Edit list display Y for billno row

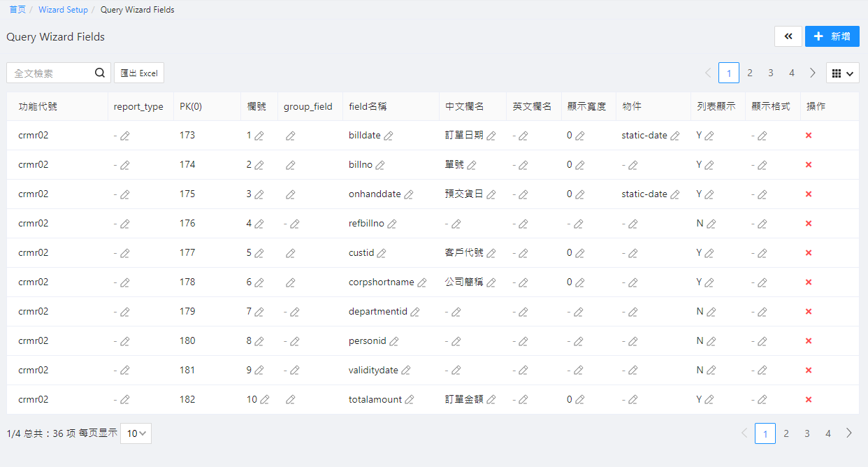point(710,165)
